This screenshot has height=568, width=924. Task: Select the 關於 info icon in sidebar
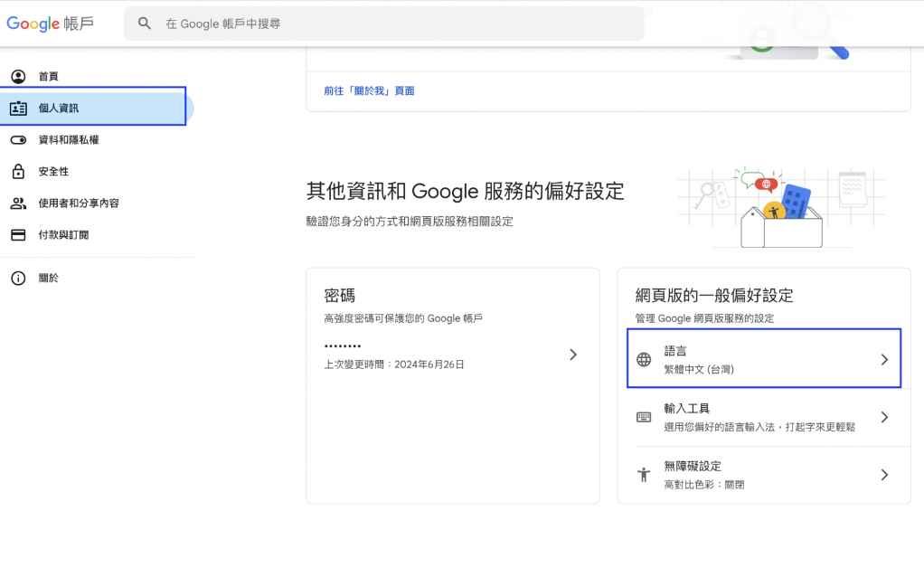tap(20, 278)
